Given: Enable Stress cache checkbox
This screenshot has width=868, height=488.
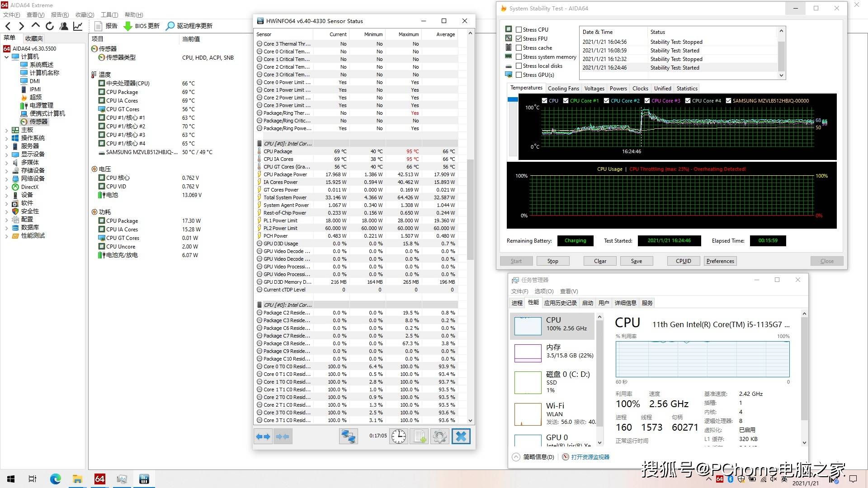Looking at the screenshot, I should [x=519, y=48].
